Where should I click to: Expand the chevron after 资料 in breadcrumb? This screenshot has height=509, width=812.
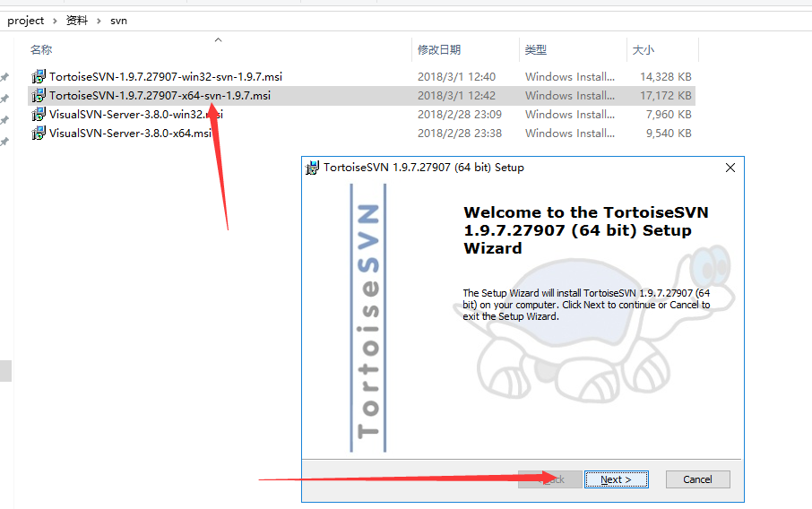click(x=99, y=21)
